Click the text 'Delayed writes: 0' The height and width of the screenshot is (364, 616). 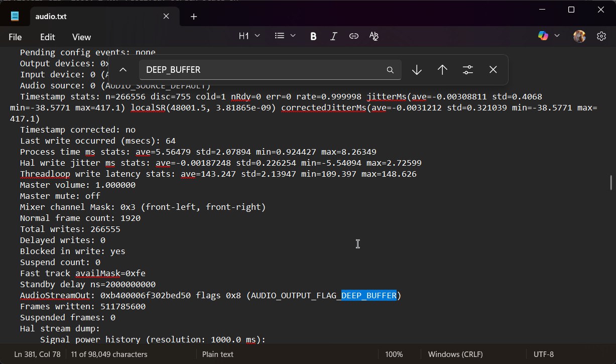pyautogui.click(x=63, y=240)
